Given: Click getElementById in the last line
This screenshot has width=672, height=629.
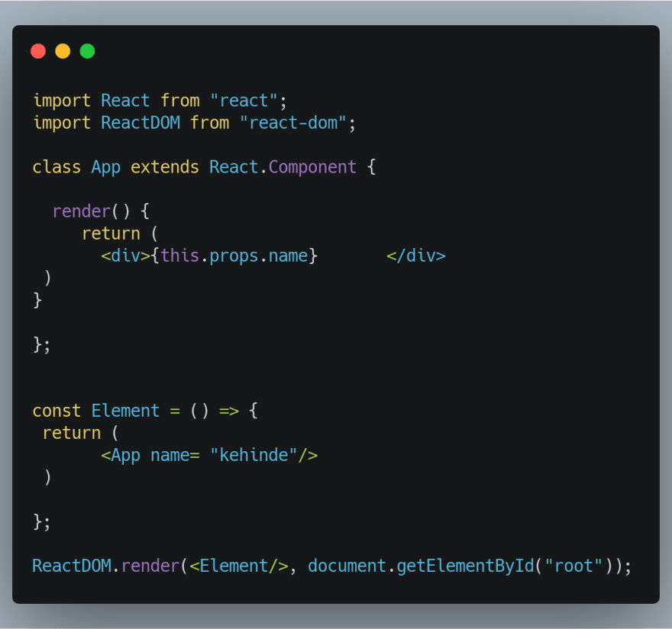Looking at the screenshot, I should pos(466,566).
